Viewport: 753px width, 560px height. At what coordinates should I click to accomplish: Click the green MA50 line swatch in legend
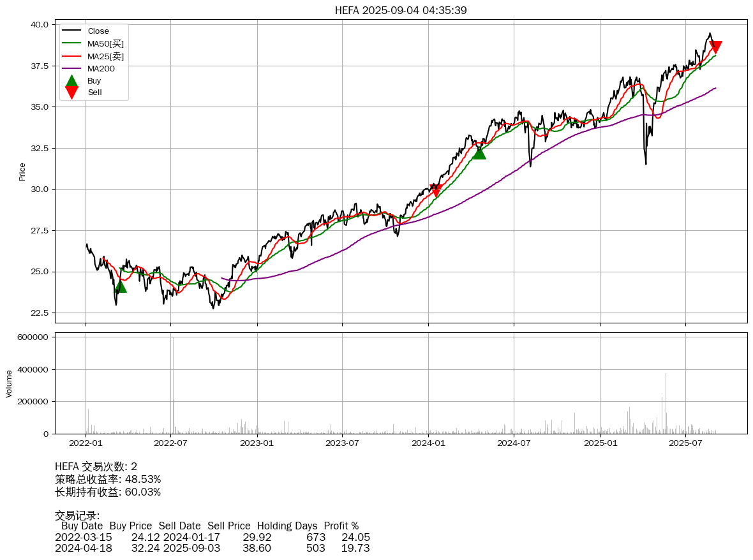(71, 43)
